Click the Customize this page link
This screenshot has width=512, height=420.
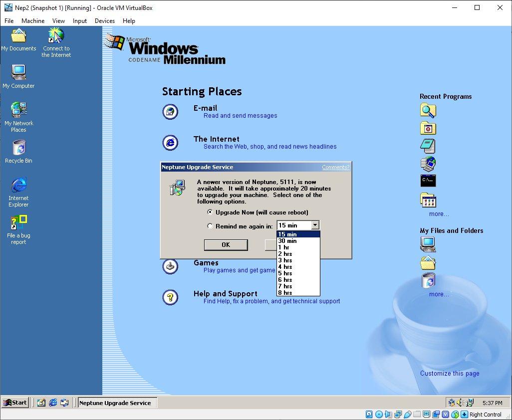tap(450, 373)
